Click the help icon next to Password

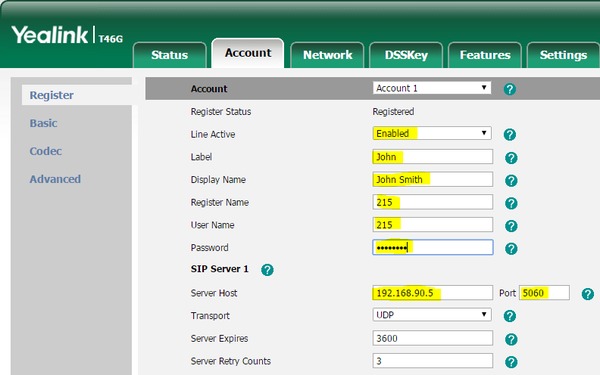[511, 249]
